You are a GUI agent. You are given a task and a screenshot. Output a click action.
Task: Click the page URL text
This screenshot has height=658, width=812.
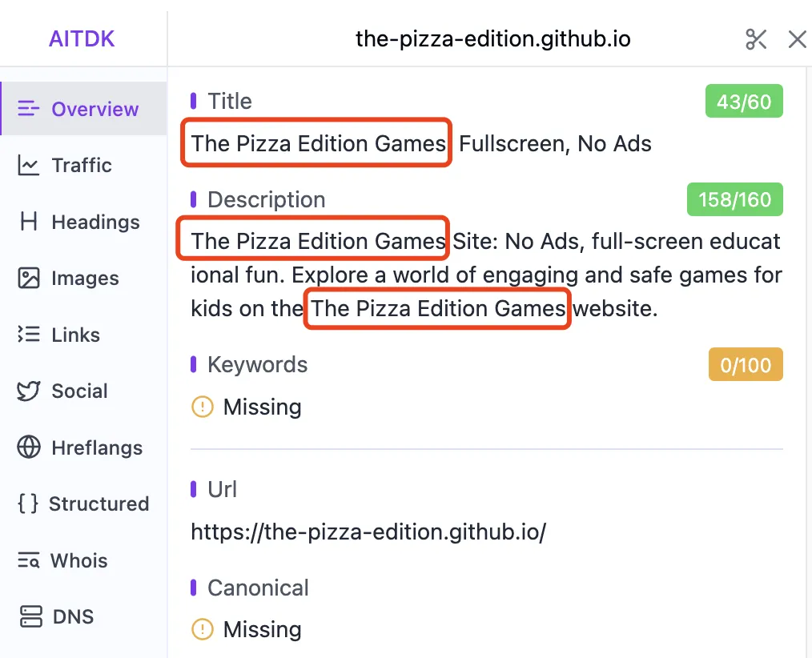pos(368,532)
